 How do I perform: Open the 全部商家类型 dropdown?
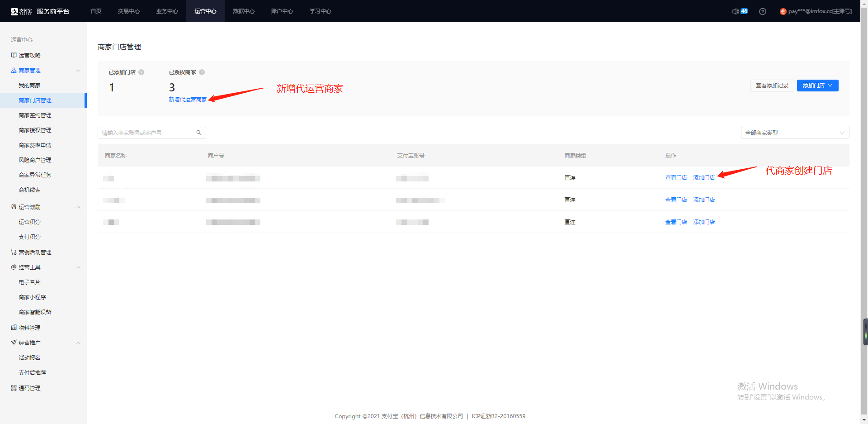click(x=795, y=133)
